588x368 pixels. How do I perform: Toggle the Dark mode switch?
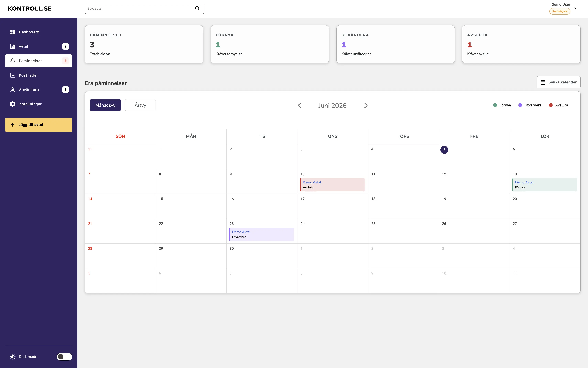coord(64,357)
